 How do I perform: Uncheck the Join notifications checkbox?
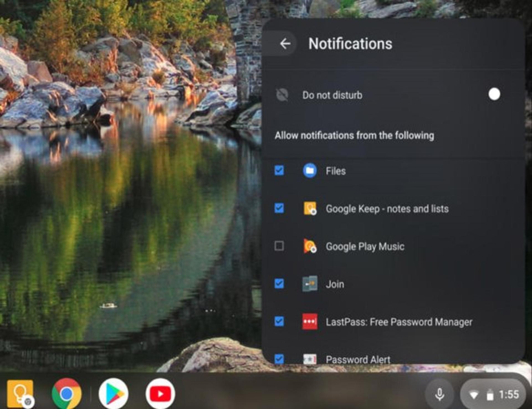(279, 284)
